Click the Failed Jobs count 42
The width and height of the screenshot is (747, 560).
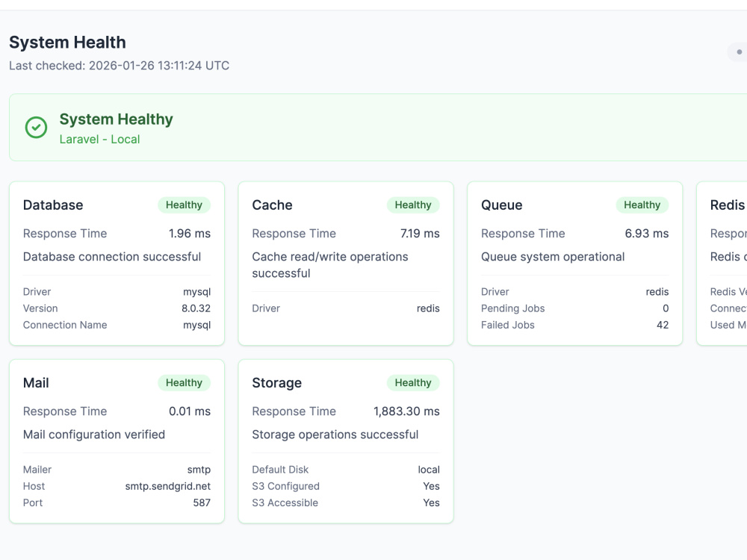(x=663, y=325)
